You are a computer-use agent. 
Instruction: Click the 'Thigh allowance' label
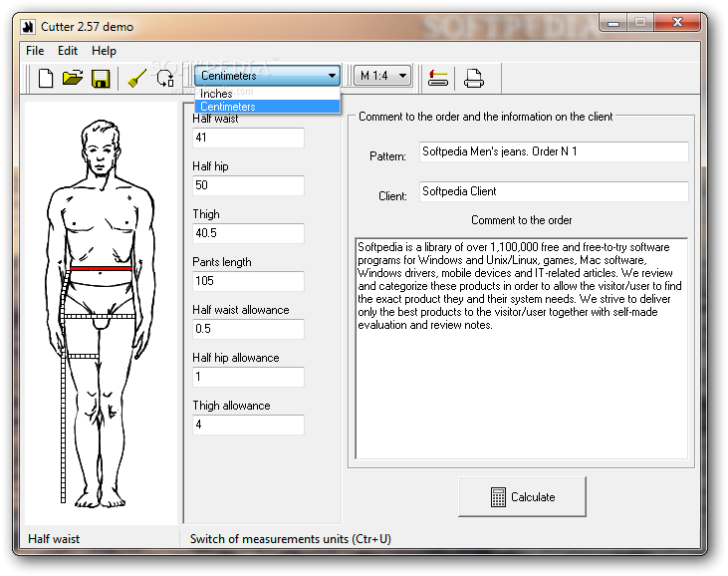231,406
